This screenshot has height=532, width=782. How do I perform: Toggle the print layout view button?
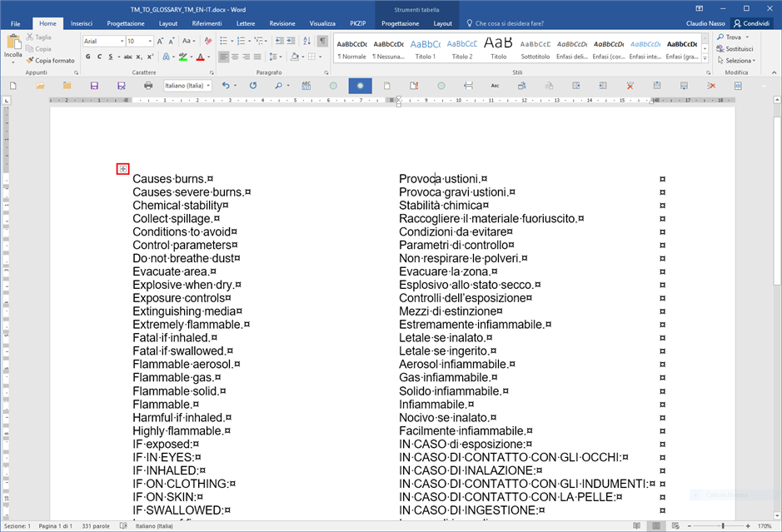[655, 526]
